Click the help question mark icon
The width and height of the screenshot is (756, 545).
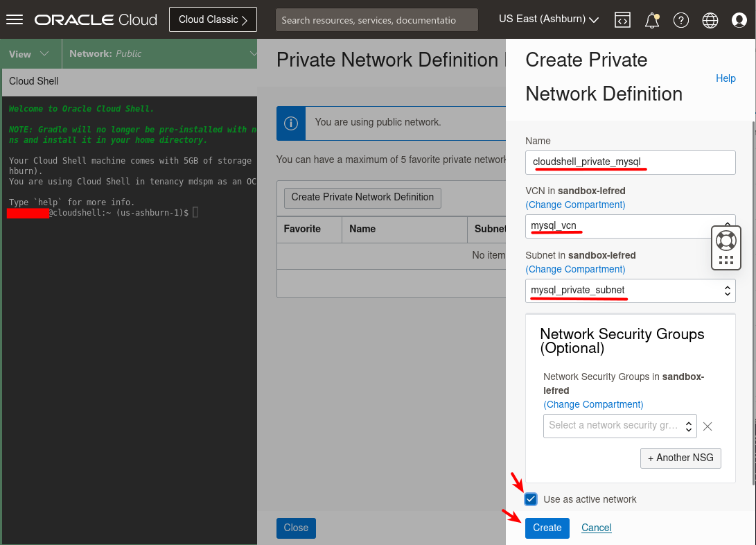click(680, 19)
